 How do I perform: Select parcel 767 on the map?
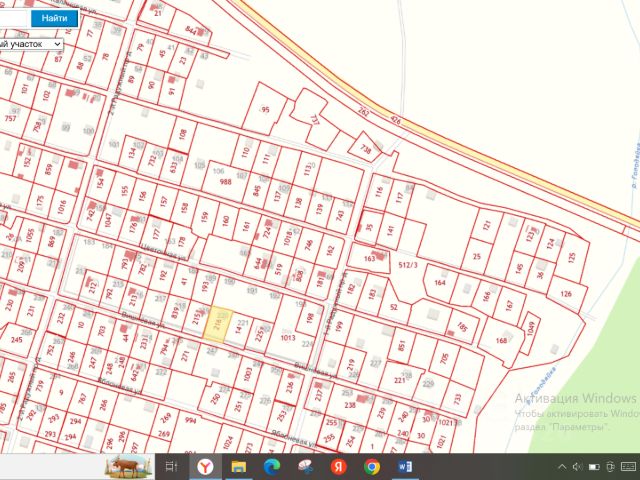coord(82,398)
